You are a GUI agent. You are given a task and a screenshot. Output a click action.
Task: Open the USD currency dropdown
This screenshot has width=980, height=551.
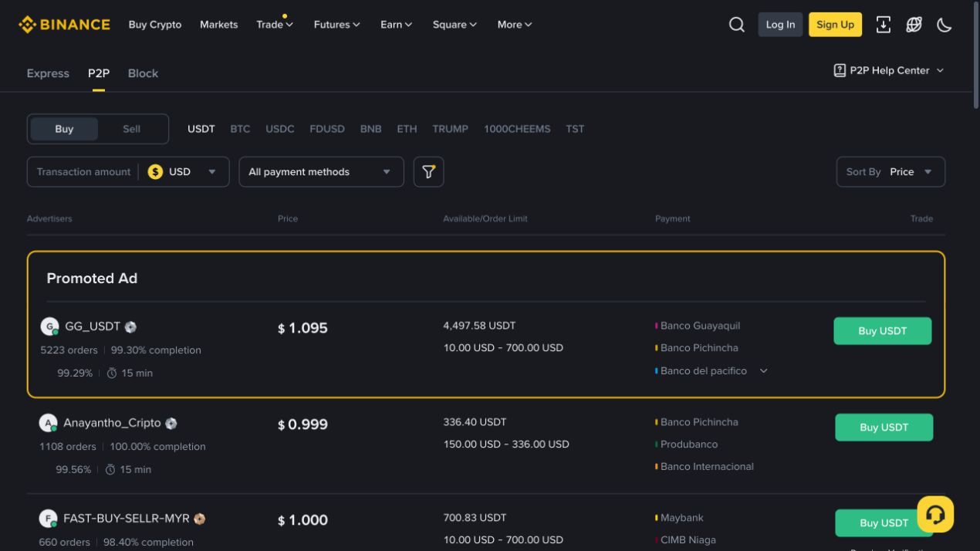coord(183,172)
